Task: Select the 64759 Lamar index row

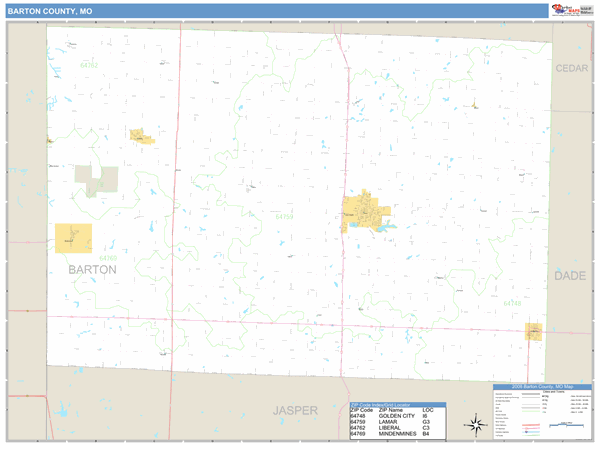Action: [392, 422]
